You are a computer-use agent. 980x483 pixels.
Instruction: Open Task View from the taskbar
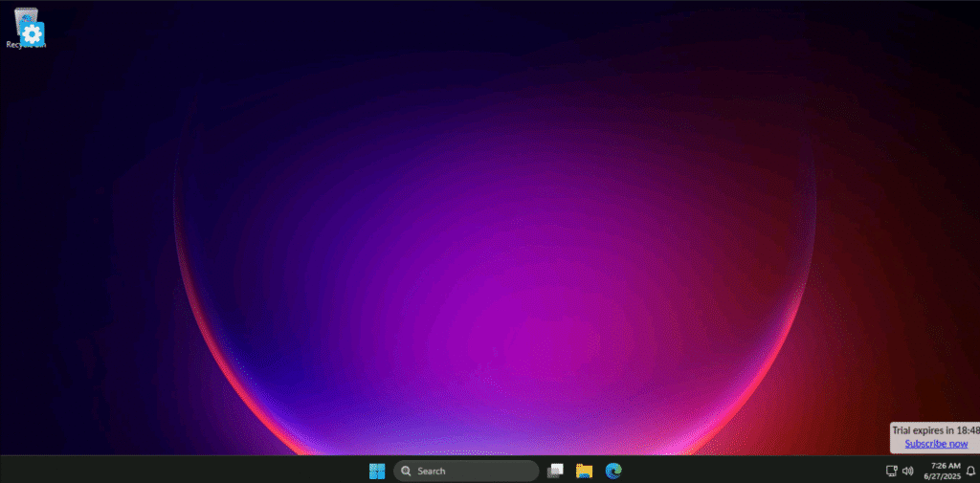(555, 471)
